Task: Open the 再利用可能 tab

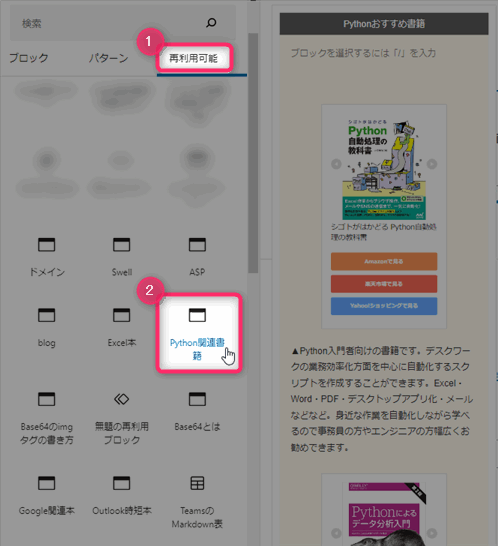Action: (x=194, y=58)
